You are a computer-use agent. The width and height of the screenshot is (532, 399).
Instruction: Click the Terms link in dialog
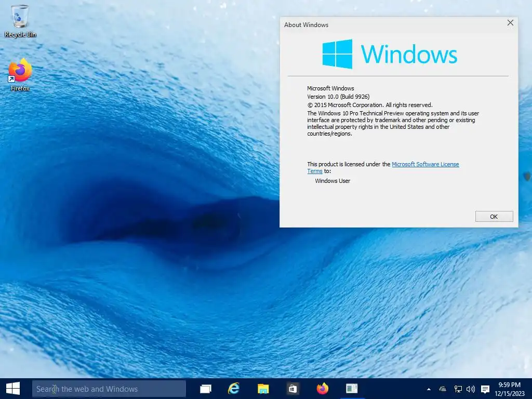314,171
